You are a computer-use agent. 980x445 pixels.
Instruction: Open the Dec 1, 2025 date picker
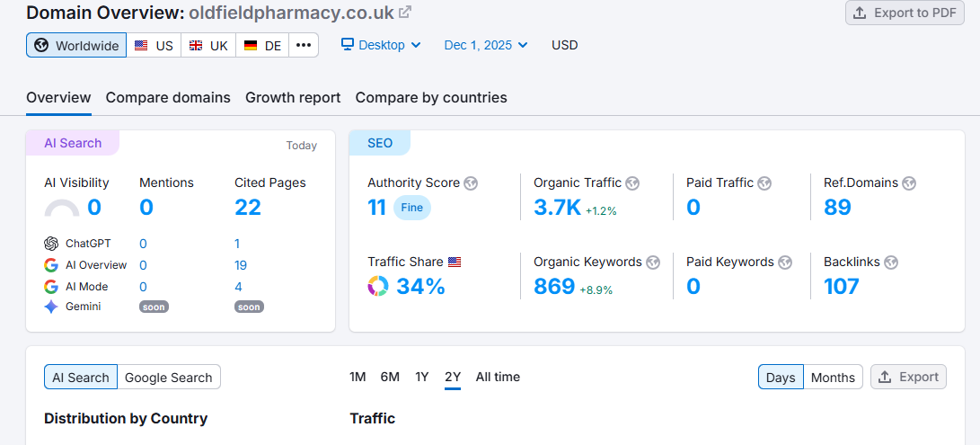pos(486,45)
